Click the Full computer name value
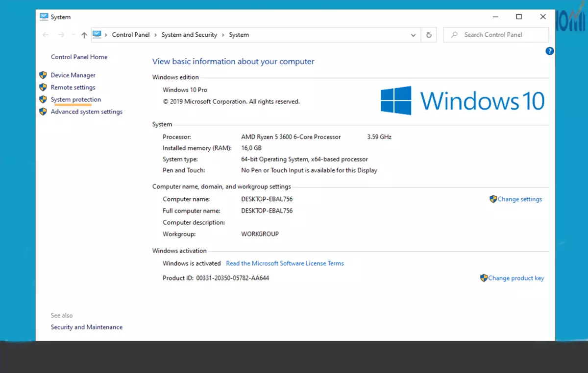588x373 pixels. click(267, 210)
